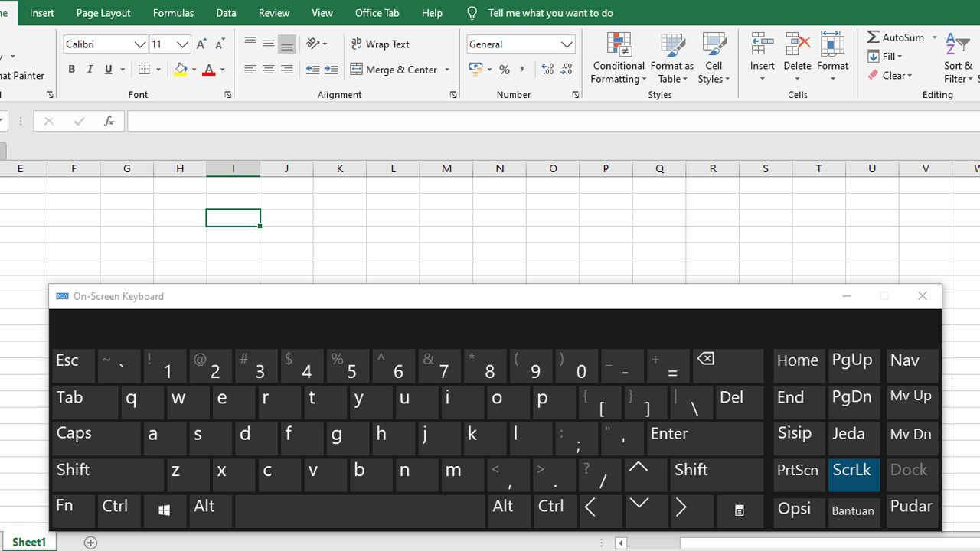Open Conditional Formatting menu
Image resolution: width=980 pixels, height=551 pixels.
point(619,58)
